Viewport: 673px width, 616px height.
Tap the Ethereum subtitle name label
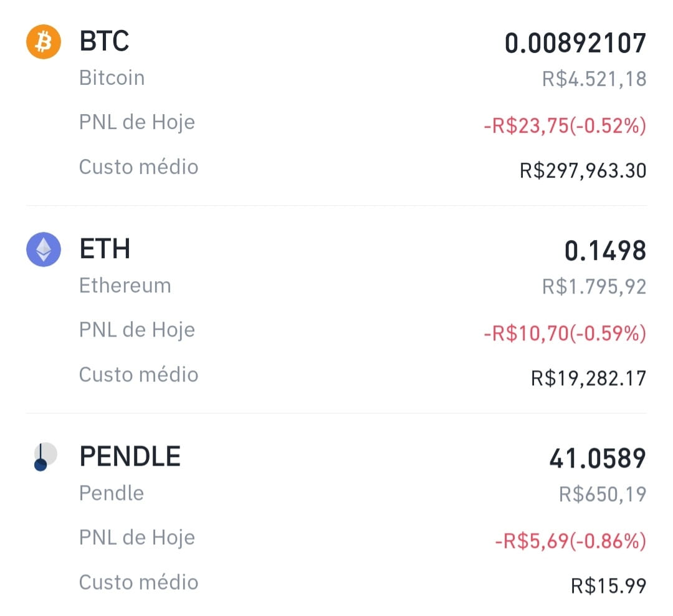pos(125,285)
